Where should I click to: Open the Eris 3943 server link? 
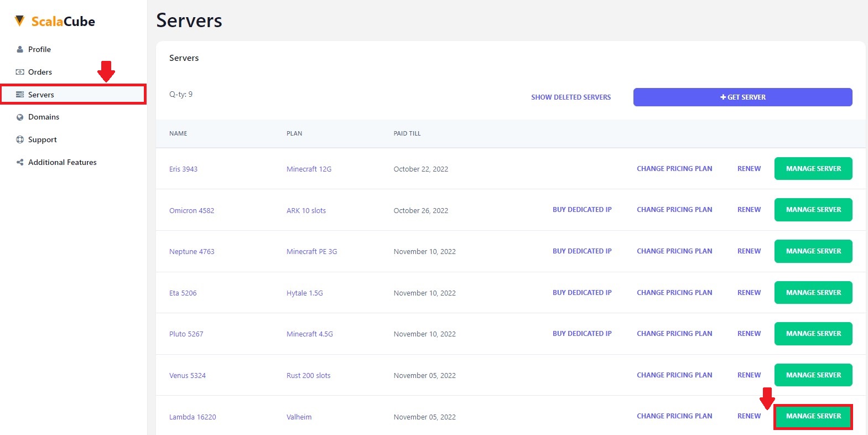183,169
